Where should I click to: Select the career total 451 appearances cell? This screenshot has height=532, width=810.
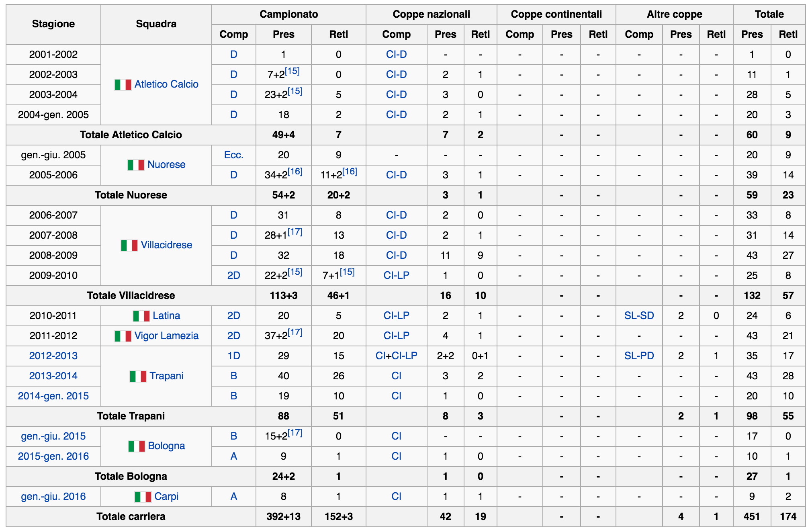point(752,517)
